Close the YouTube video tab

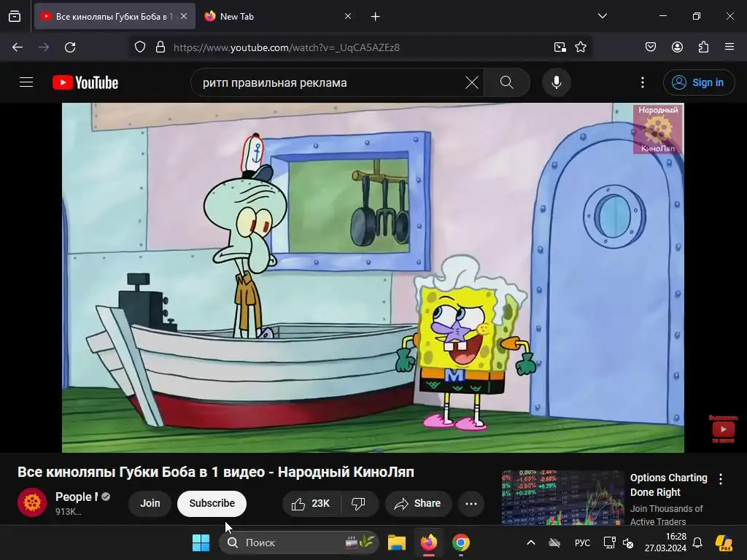(184, 16)
